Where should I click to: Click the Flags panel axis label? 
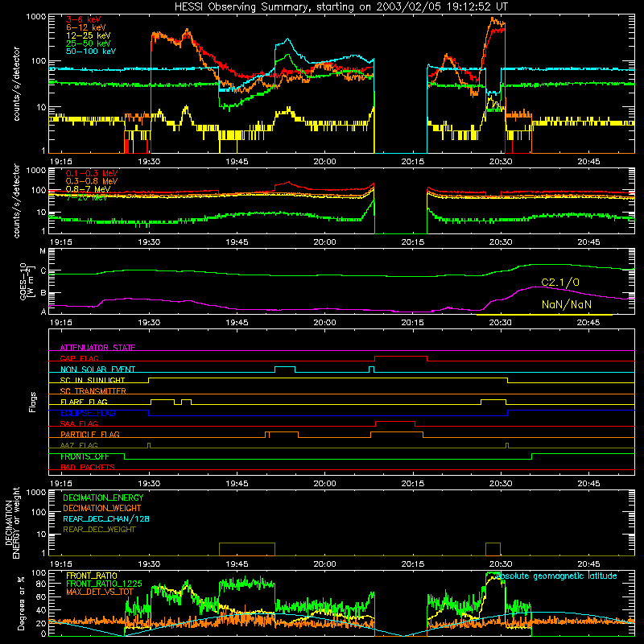tap(32, 402)
